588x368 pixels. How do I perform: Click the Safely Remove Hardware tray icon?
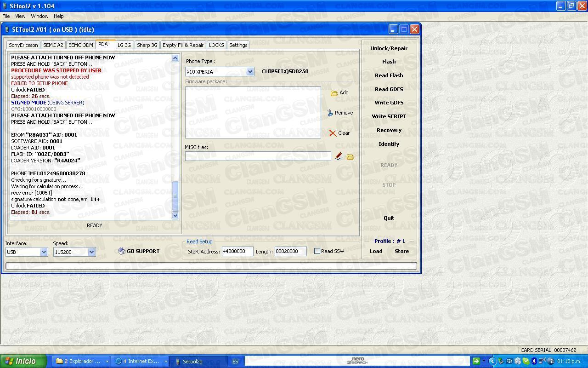tap(501, 361)
